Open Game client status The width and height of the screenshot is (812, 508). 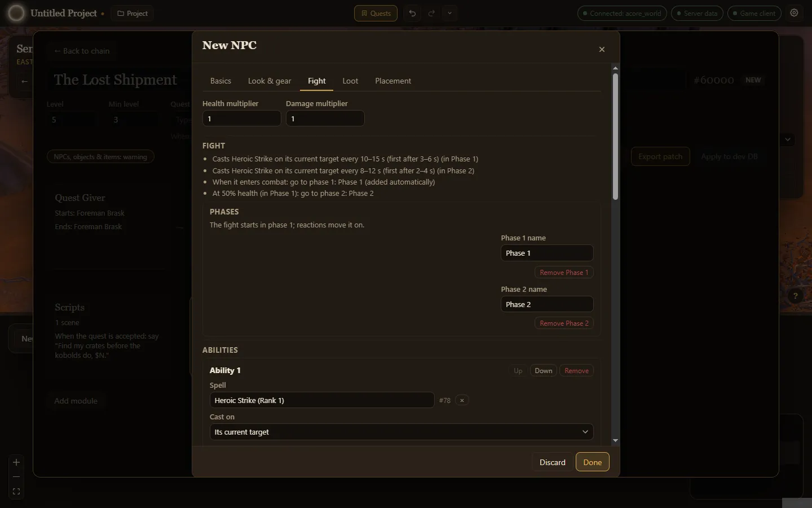coord(754,14)
